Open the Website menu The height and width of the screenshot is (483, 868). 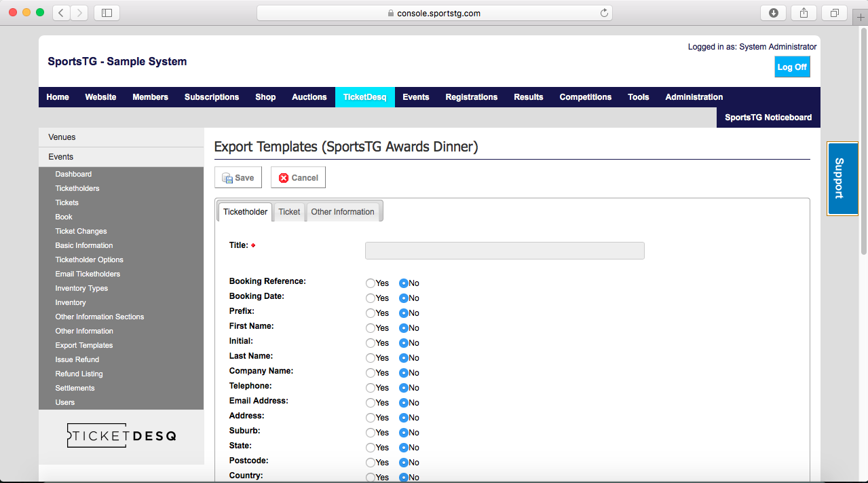[100, 97]
